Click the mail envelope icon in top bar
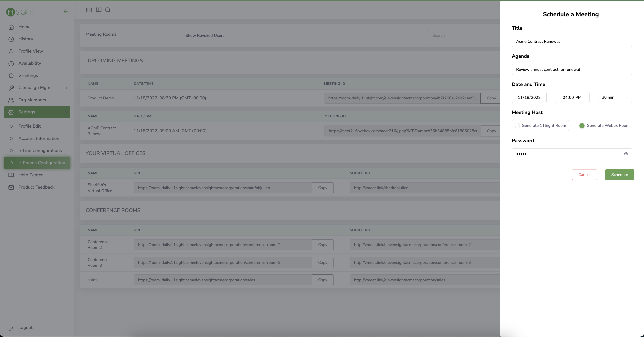The height and width of the screenshot is (337, 644). click(89, 10)
